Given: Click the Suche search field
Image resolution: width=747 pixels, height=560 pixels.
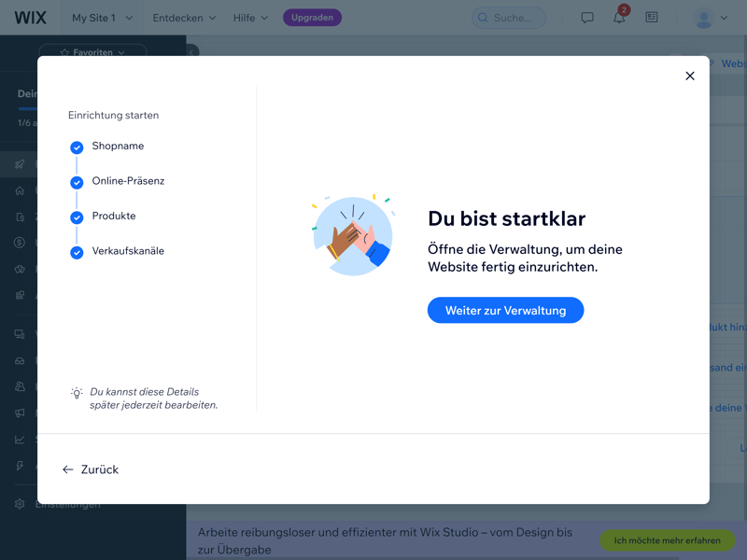Looking at the screenshot, I should [x=508, y=18].
